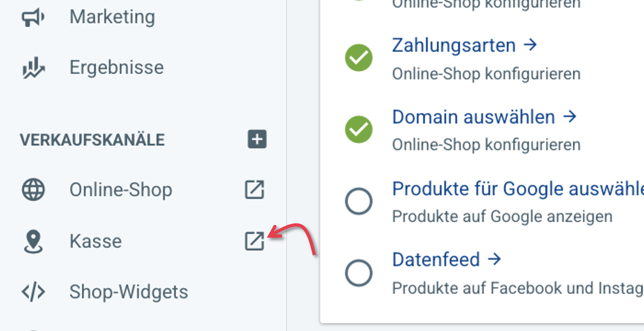Toggle the green Domain auswählen checkmark
This screenshot has width=644, height=331.
(359, 129)
